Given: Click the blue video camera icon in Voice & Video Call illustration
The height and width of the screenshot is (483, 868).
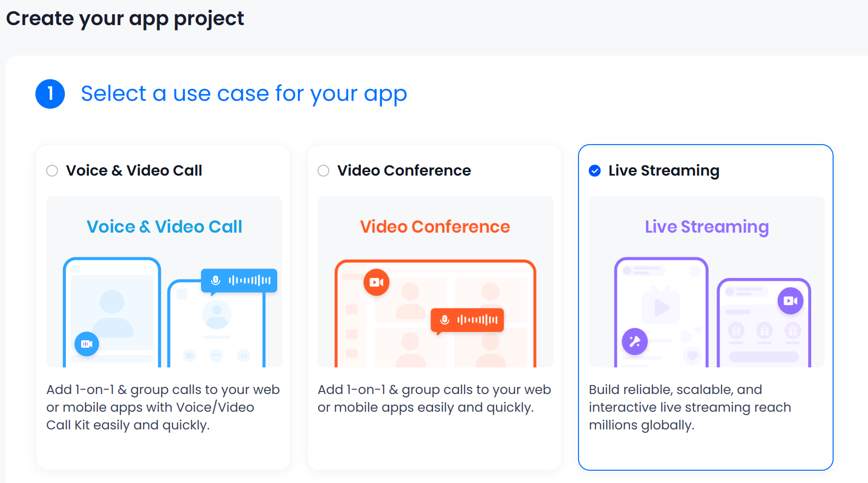Looking at the screenshot, I should point(87,344).
